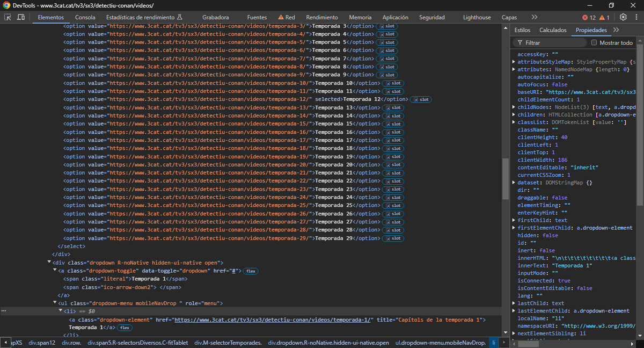Expand the dataset property
The height and width of the screenshot is (348, 644).
coord(514,183)
